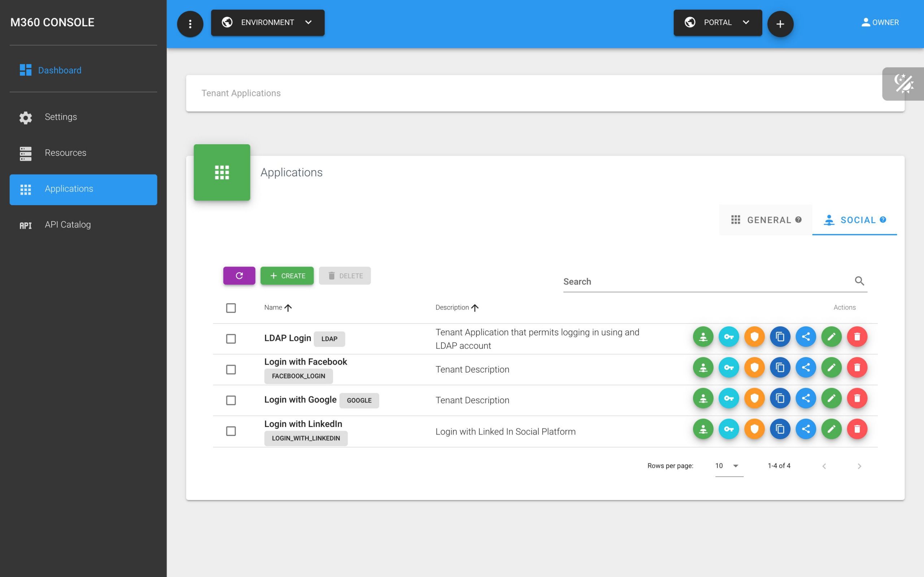
Task: Open API Catalog from the sidebar
Action: (x=67, y=225)
